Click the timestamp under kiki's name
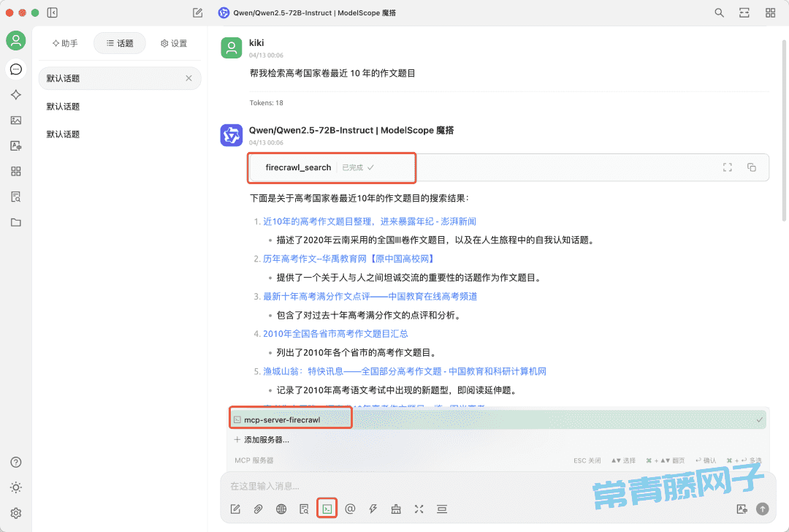 pyautogui.click(x=266, y=56)
